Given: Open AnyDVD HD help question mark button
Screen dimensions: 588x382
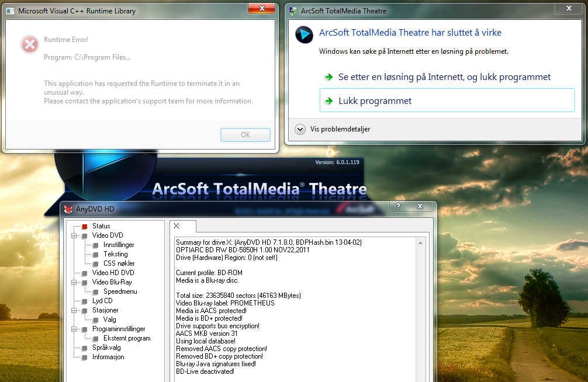Looking at the screenshot, I should pyautogui.click(x=398, y=206).
